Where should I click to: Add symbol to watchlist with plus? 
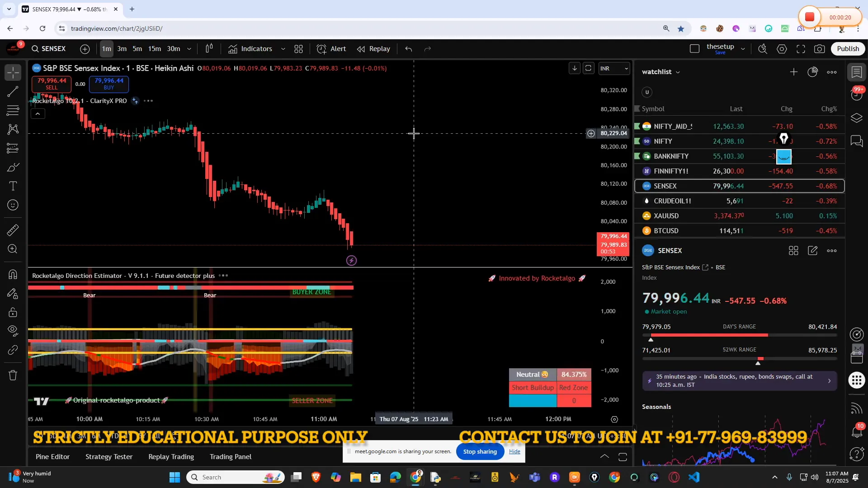point(794,72)
